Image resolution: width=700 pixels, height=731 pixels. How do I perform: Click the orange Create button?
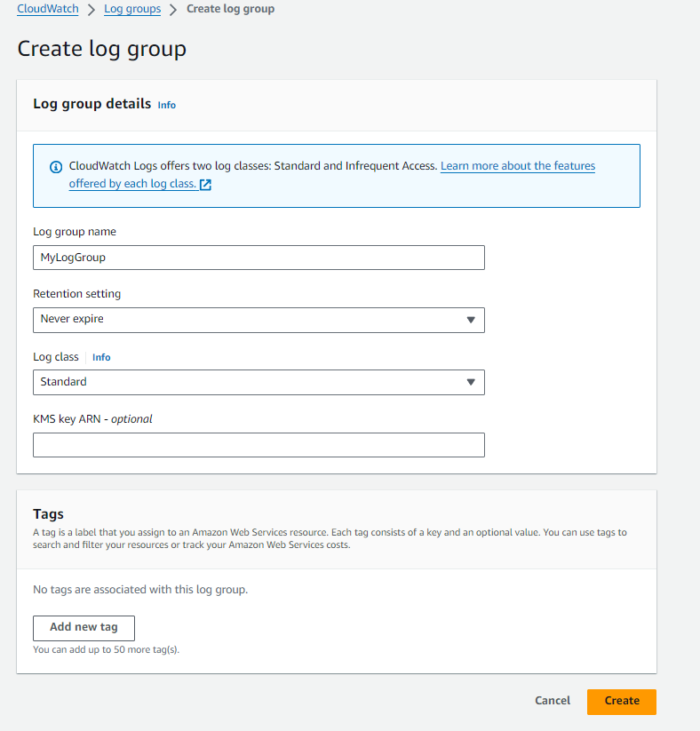[621, 701]
